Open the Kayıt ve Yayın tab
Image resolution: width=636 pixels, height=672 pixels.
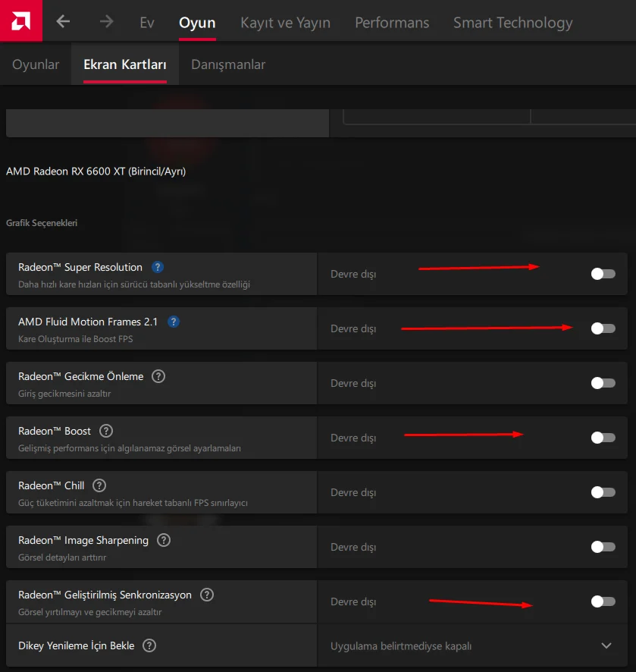[x=285, y=23]
